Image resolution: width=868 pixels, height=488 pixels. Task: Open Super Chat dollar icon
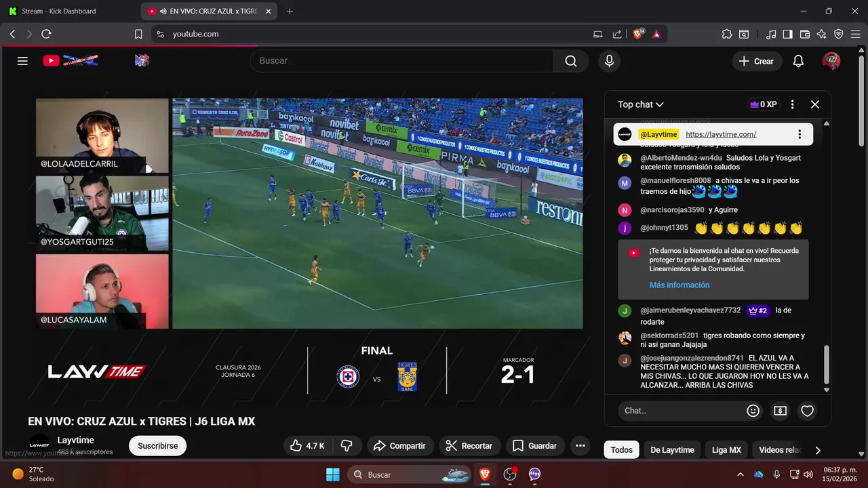[780, 411]
